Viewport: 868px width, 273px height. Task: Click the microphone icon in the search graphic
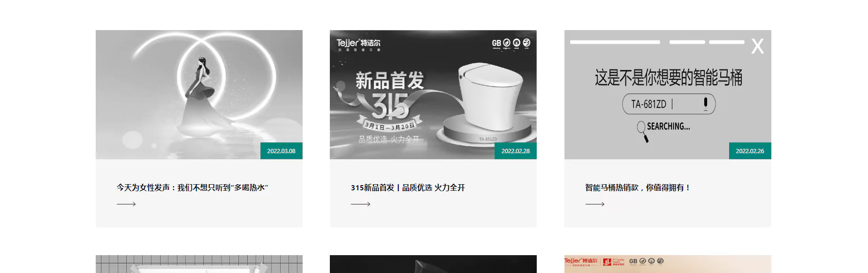coord(705,104)
